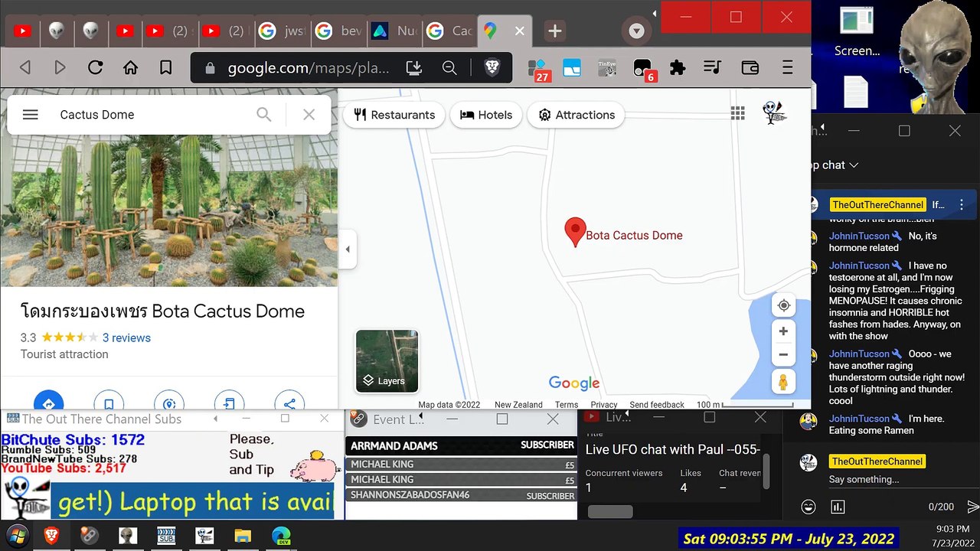This screenshot has width=980, height=551.
Task: Zoom in on the map
Action: click(783, 331)
